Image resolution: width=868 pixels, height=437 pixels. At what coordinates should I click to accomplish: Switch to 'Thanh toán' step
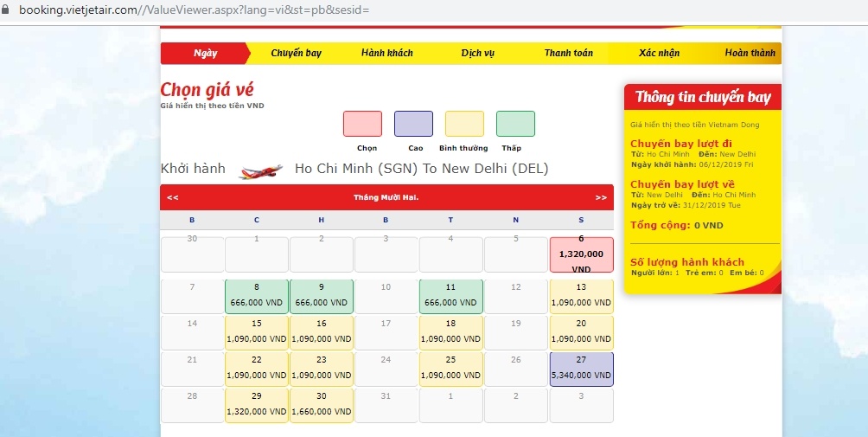click(568, 53)
